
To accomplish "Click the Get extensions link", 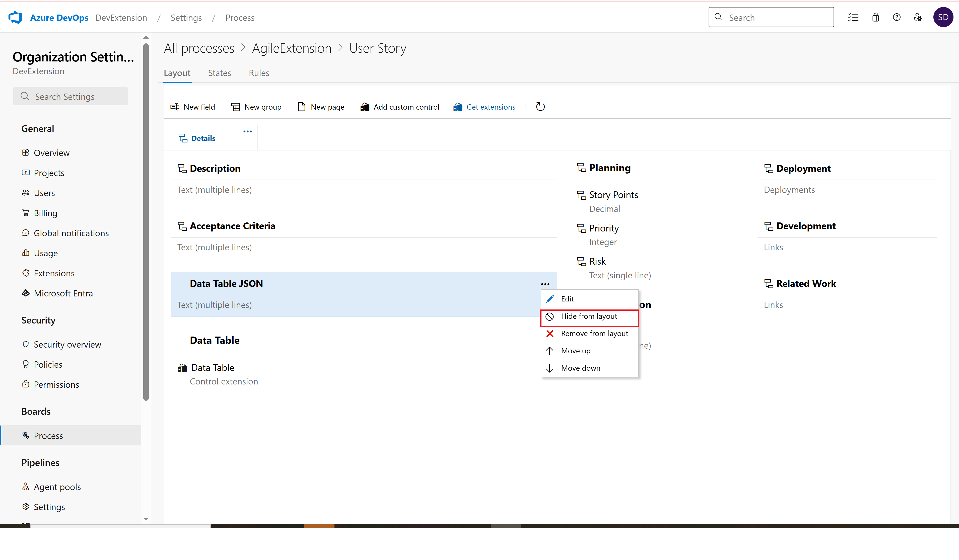I will 491,107.
